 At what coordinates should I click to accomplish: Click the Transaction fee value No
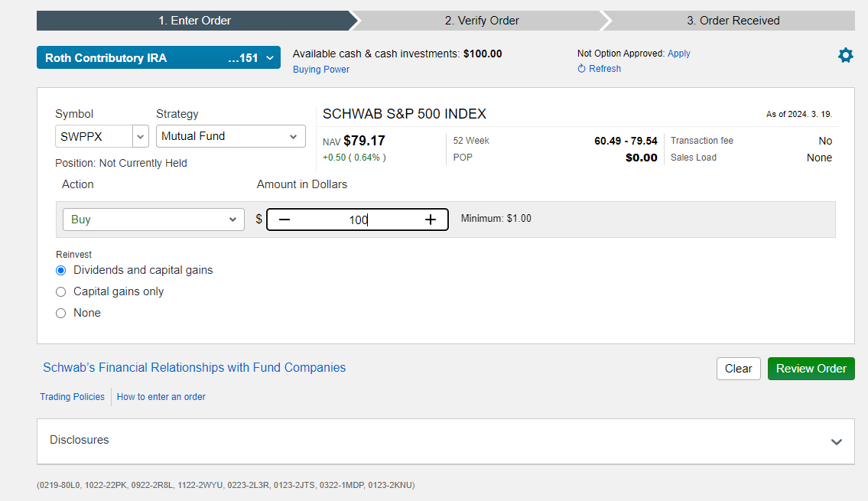coord(825,141)
